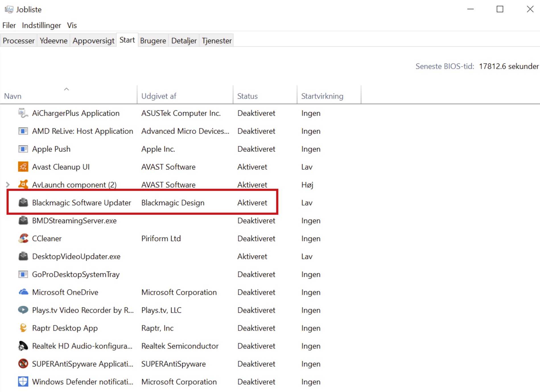Click Aktiveret status of DesktopVideoUpdater.exe
This screenshot has height=392, width=540.
tap(252, 256)
